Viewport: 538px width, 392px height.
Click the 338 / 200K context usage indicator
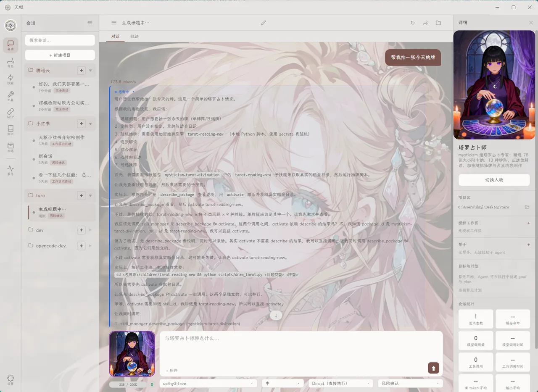coord(128,384)
